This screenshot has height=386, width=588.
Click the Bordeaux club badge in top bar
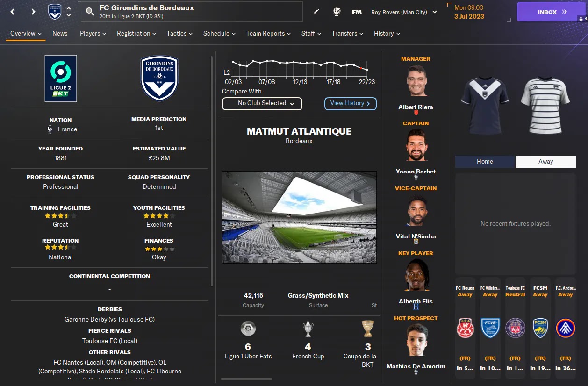[x=55, y=12]
